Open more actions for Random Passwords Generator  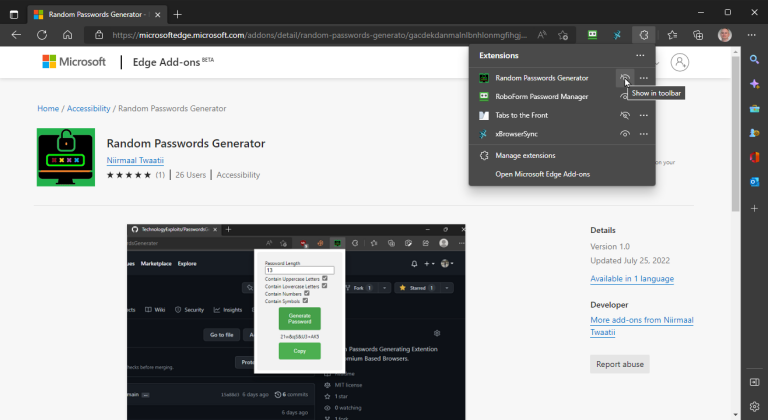click(x=644, y=78)
